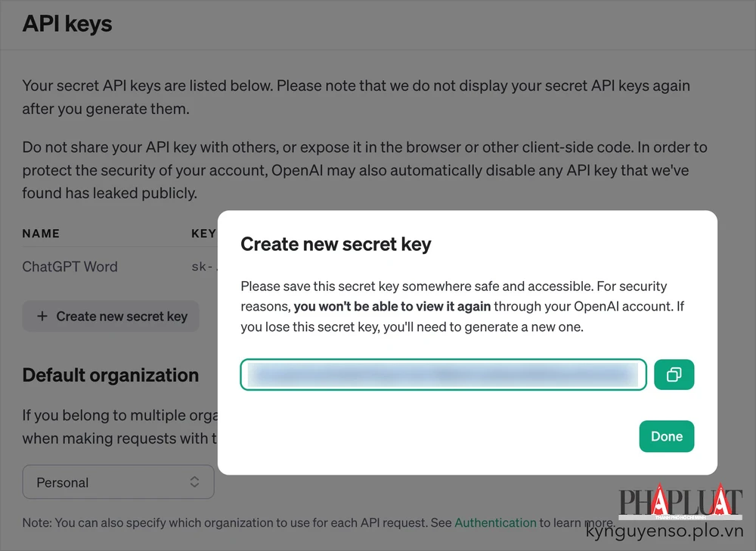The width and height of the screenshot is (756, 551).
Task: Click the API keys page heading
Action: [x=67, y=23]
